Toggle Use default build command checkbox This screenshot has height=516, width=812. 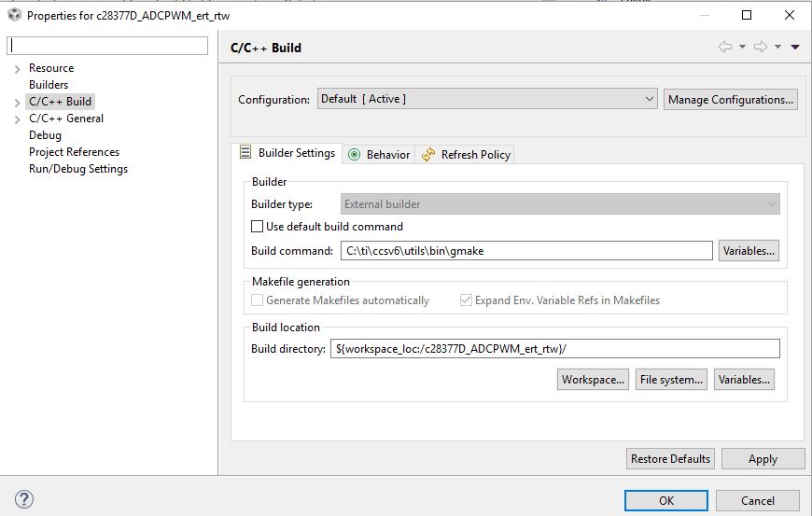point(258,227)
